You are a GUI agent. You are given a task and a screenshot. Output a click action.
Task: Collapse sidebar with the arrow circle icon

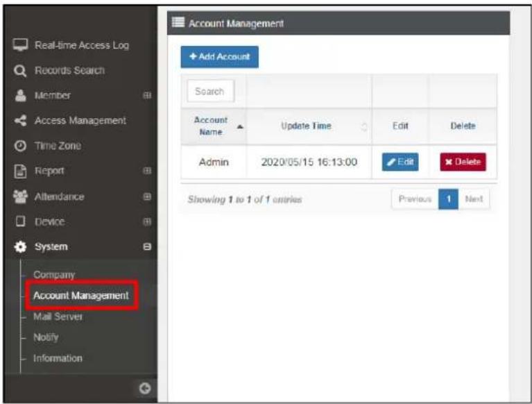click(145, 388)
